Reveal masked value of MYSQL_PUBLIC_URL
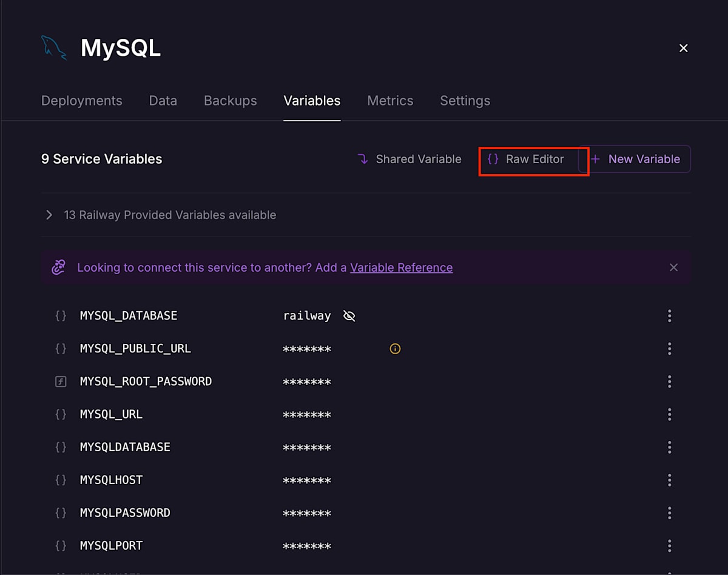Screen dimensions: 728x575 (307, 349)
